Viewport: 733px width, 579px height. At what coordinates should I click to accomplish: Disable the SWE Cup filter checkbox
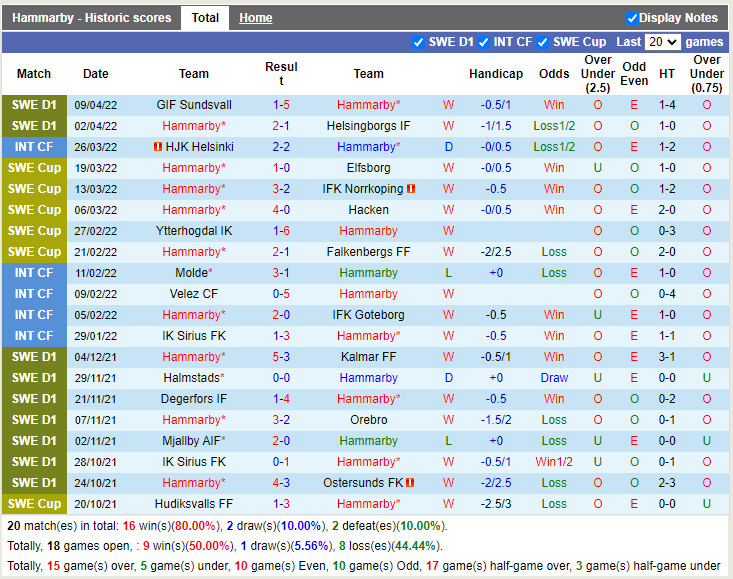543,42
